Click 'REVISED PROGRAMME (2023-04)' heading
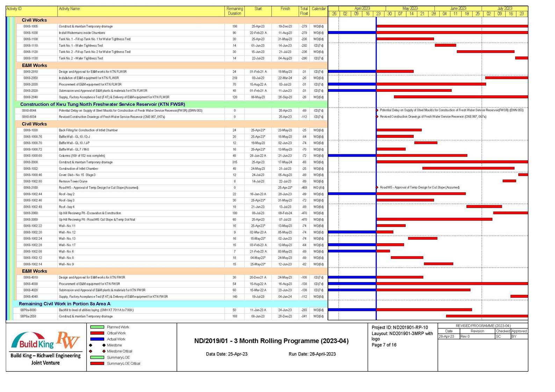This screenshot has height=392, width=555. [x=483, y=326]
